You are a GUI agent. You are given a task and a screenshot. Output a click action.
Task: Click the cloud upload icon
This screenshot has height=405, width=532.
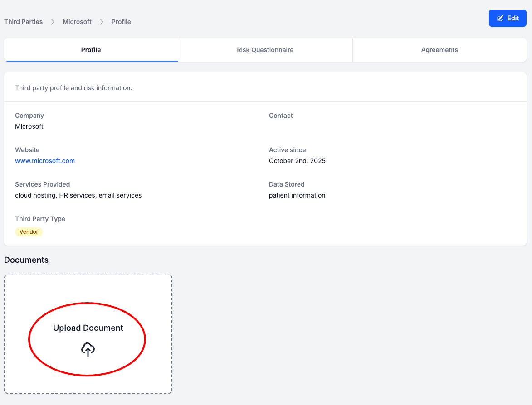point(88,349)
